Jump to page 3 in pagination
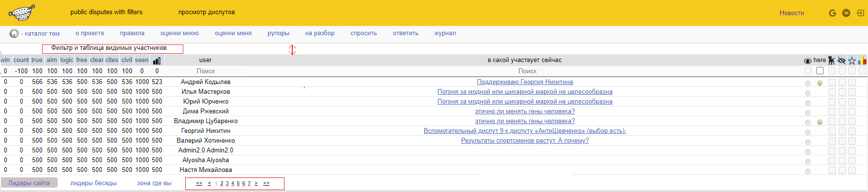The height and width of the screenshot is (192, 868). (x=227, y=183)
